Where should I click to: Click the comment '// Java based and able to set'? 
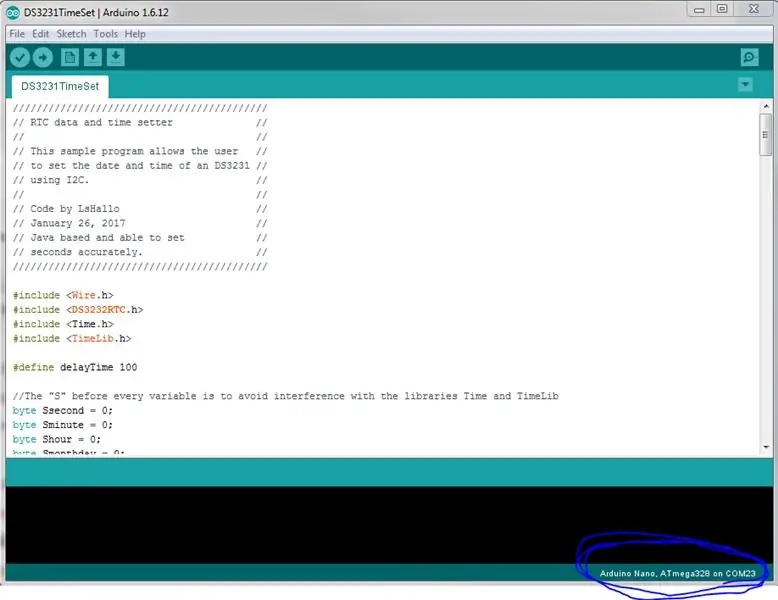[99, 237]
